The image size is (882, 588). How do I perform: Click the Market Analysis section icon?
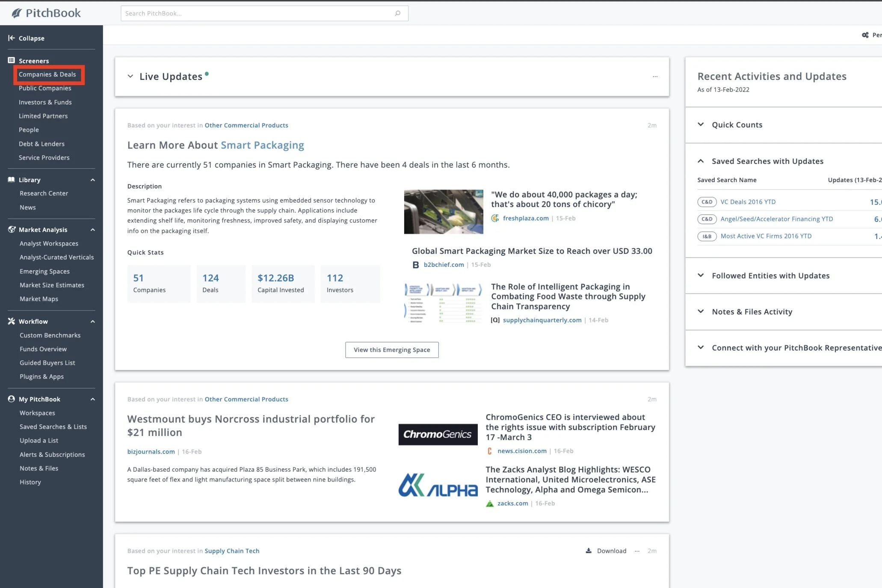pos(12,230)
